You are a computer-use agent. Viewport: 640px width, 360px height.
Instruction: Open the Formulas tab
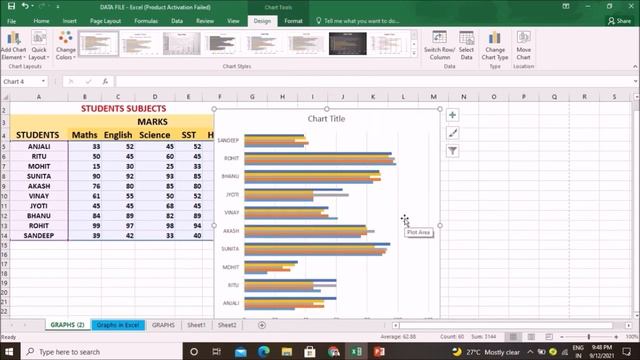(x=146, y=21)
